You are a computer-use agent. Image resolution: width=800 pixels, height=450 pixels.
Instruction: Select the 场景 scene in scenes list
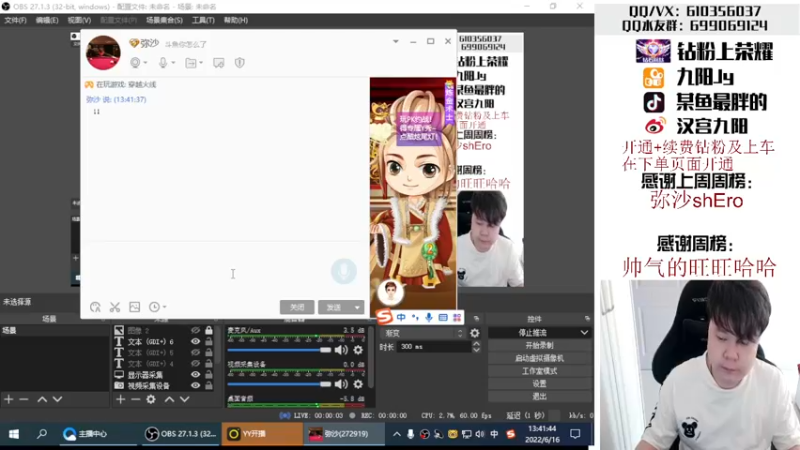pos(54,331)
